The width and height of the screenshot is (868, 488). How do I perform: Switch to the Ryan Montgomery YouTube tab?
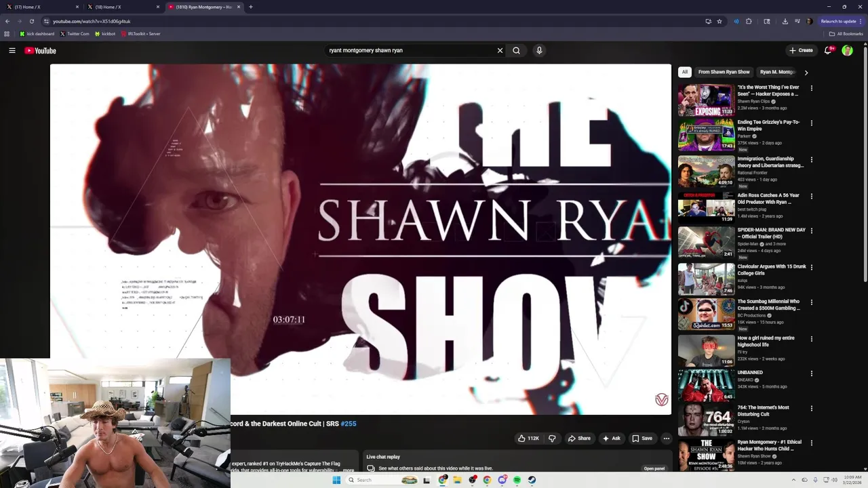(204, 7)
